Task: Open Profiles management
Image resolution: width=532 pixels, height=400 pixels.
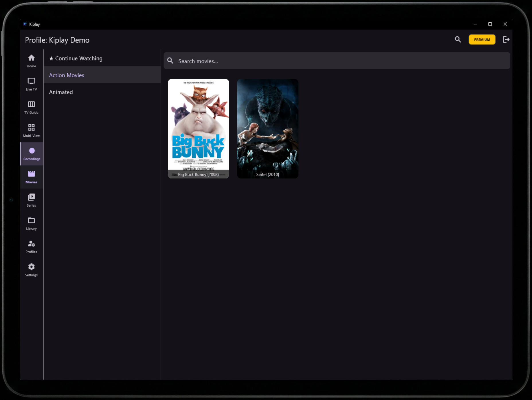Action: pyautogui.click(x=32, y=247)
